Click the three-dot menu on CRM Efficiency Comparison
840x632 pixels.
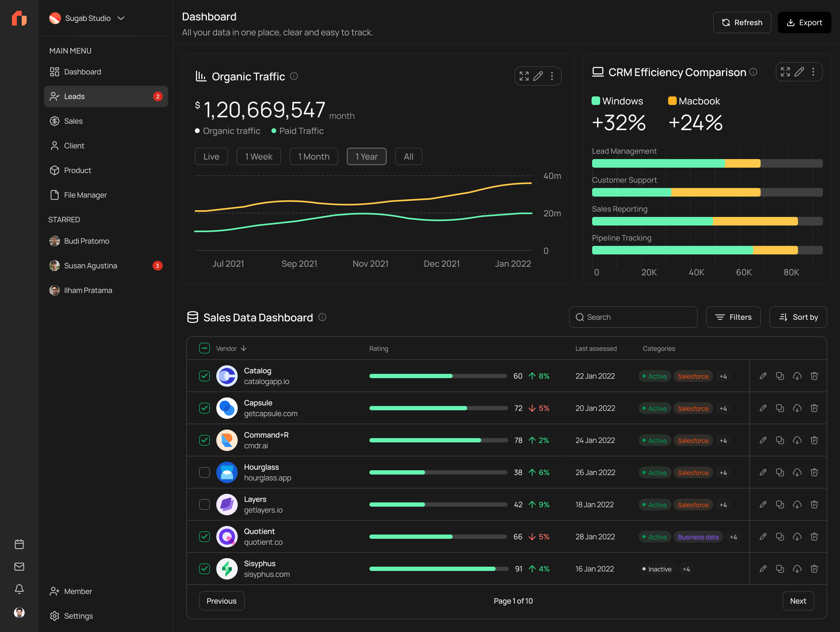813,72
